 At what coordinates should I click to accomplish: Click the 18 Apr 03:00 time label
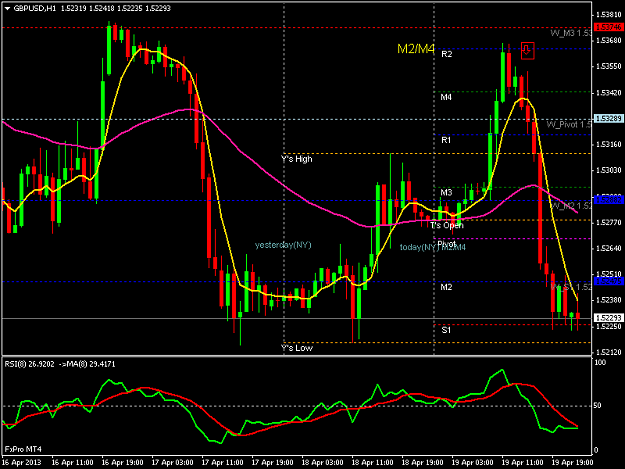point(322,463)
